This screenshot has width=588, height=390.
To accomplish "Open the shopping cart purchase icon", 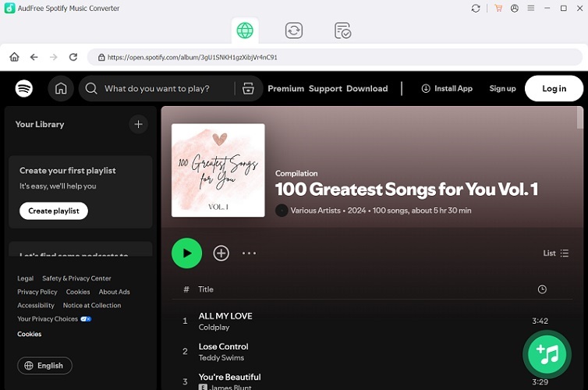I will [498, 9].
